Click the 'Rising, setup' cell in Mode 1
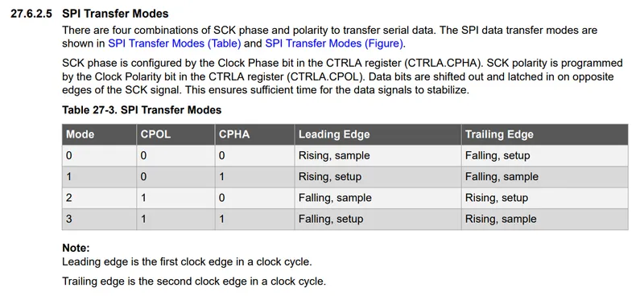Viewport: 644px width, 296px height. click(378, 177)
